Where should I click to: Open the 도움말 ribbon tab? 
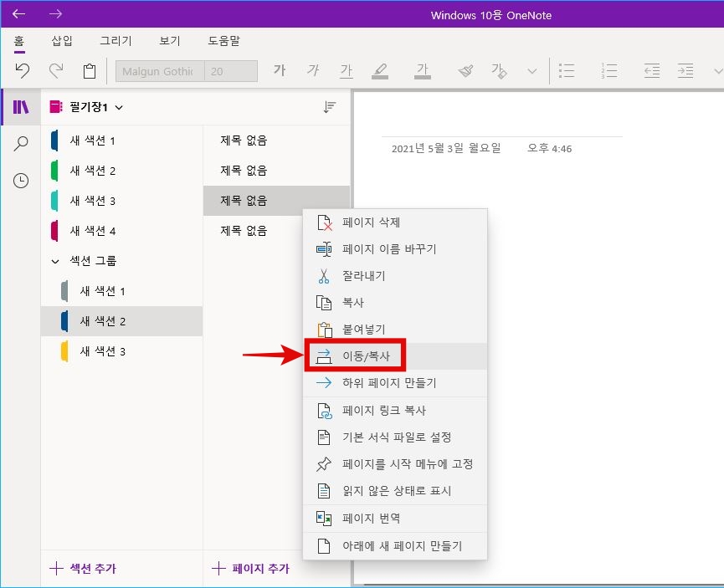pos(224,41)
